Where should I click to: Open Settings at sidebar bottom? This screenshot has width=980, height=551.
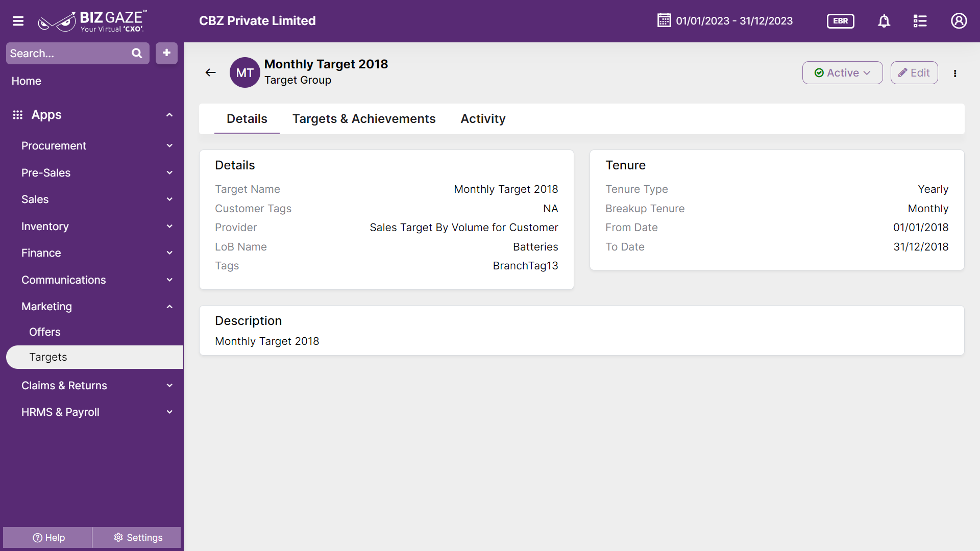[x=137, y=537]
